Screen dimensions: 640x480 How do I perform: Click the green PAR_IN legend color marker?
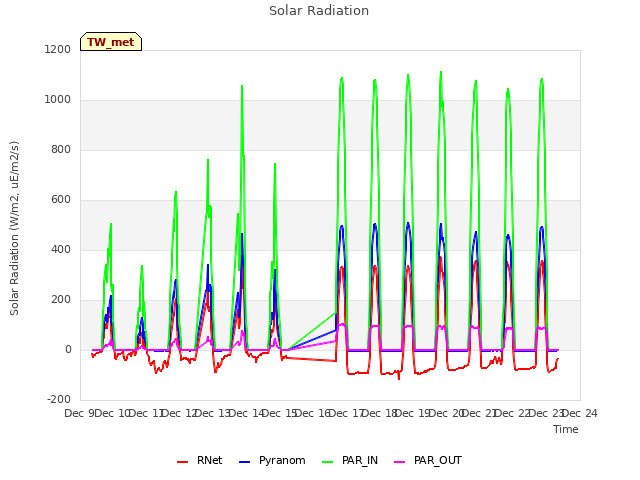tap(328, 462)
